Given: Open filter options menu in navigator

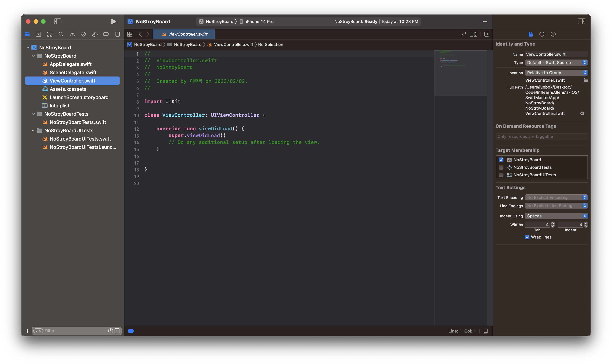Looking at the screenshot, I should 38,331.
